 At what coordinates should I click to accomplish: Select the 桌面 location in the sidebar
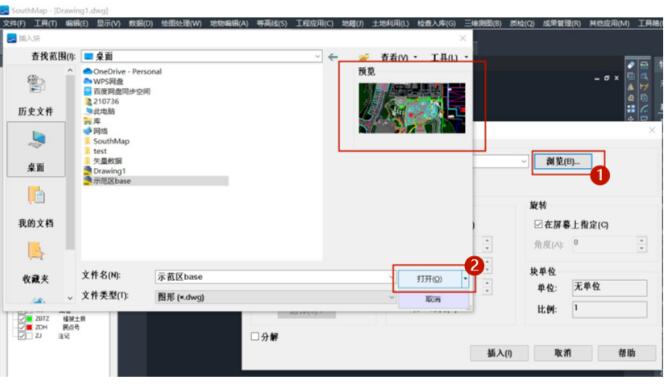tap(36, 150)
